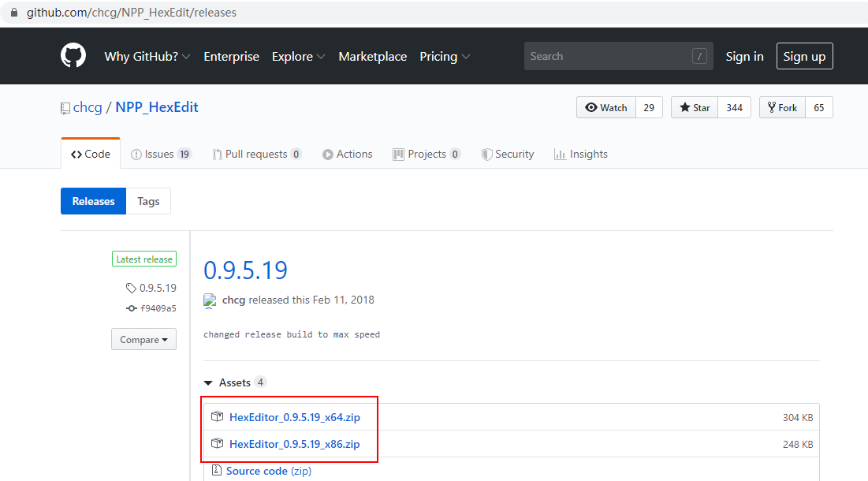Open the Issues tab

pos(161,154)
